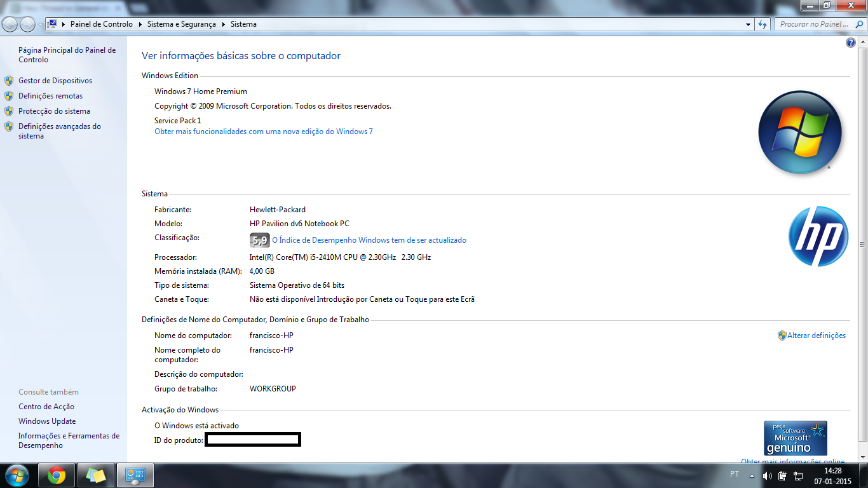Image resolution: width=868 pixels, height=488 pixels.
Task: Click the 'Intel(R) Core(TM) i5-2410M' processor text
Action: tap(340, 257)
